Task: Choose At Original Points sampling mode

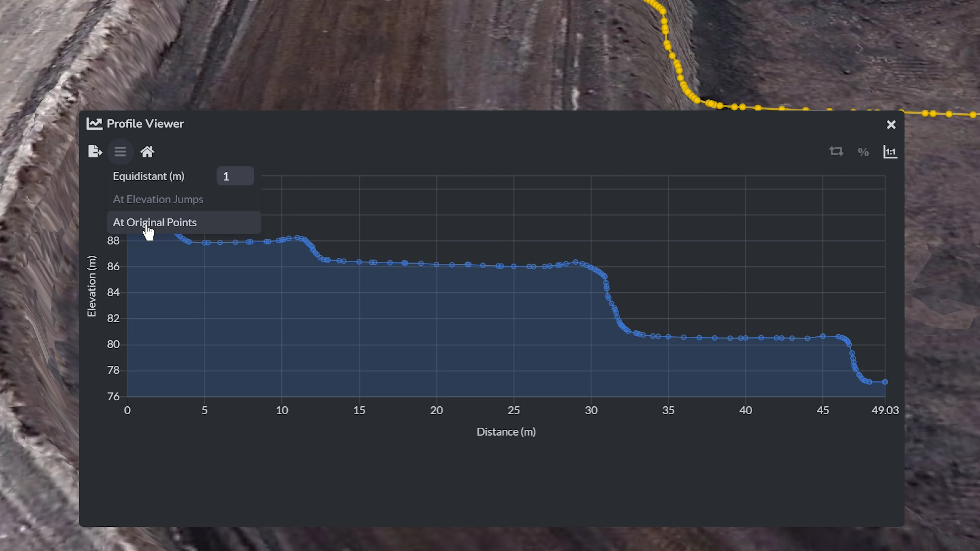Action: point(155,222)
